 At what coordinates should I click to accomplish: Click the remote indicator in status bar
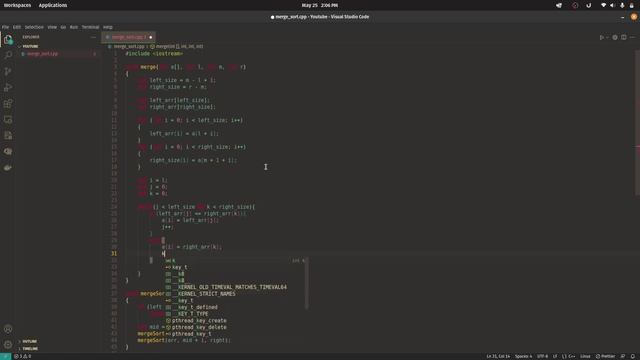5,356
